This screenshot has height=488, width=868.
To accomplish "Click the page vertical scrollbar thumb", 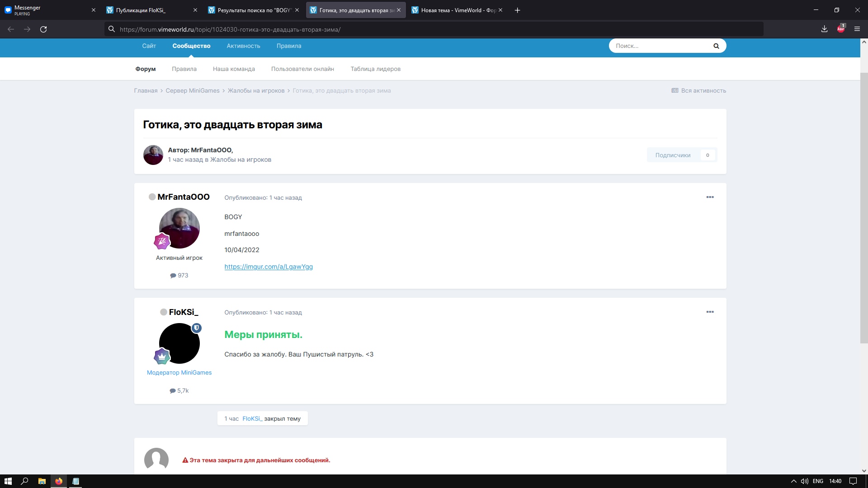I will [863, 208].
